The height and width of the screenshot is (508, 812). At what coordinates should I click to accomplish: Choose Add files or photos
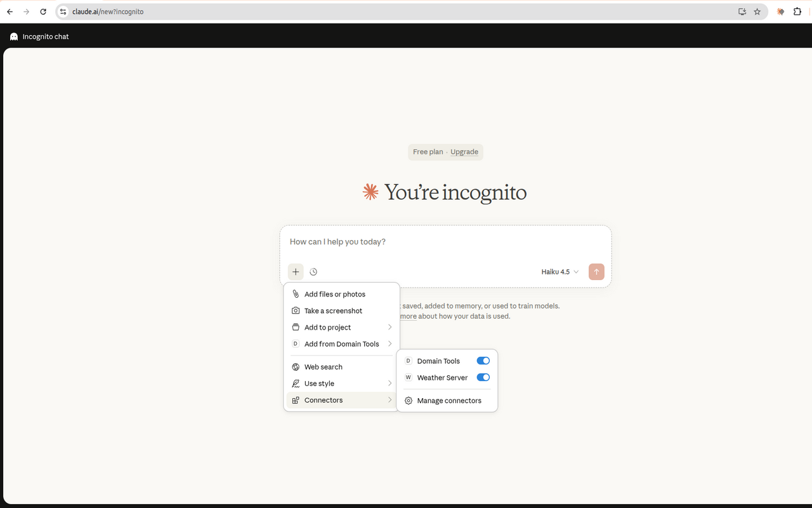[341, 294]
